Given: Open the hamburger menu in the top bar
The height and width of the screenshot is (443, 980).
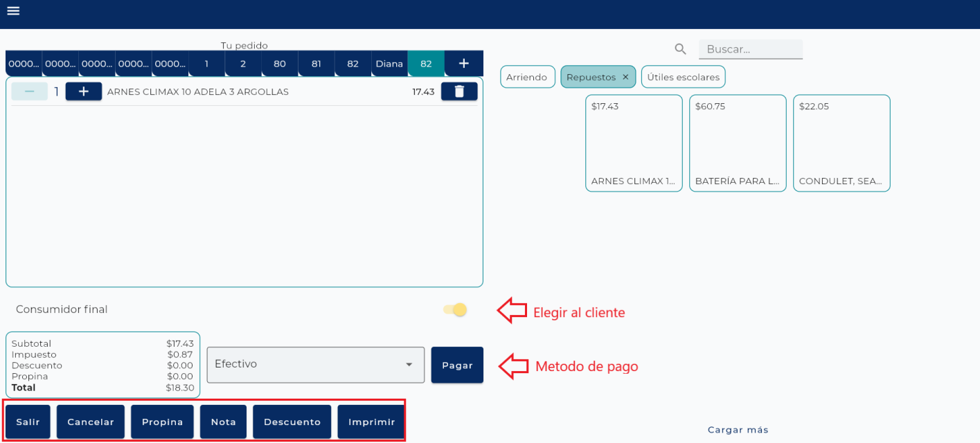Looking at the screenshot, I should click(x=13, y=11).
